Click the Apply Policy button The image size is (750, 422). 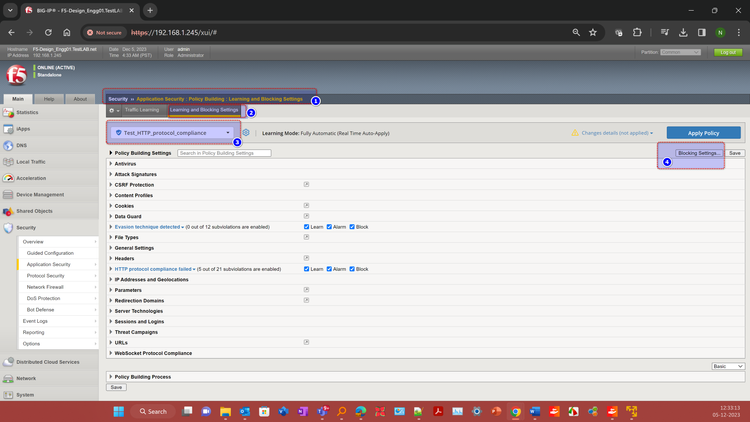pyautogui.click(x=703, y=133)
